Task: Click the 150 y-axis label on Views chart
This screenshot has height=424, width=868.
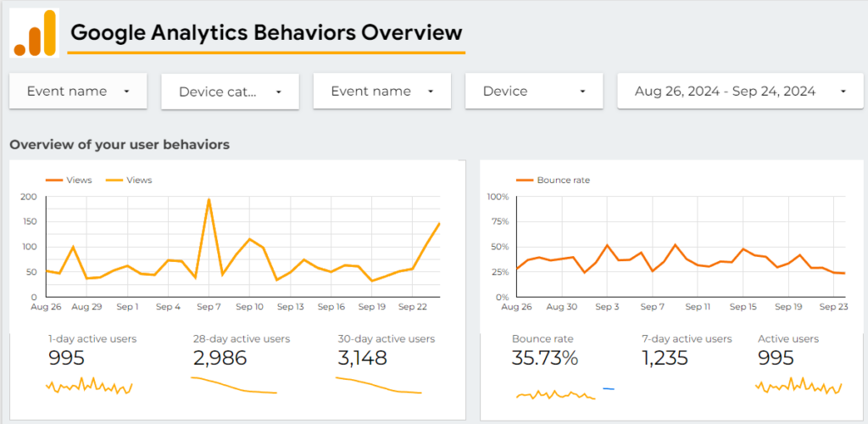Action: coord(29,222)
